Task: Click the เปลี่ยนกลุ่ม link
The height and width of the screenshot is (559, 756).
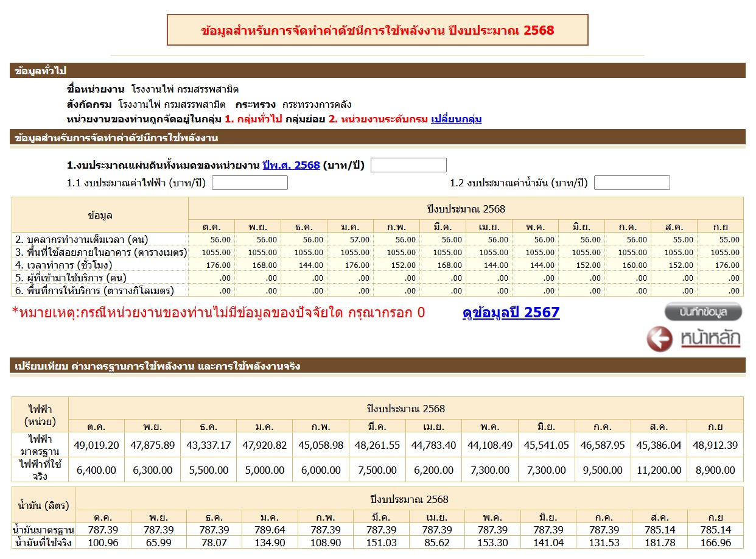Action: [456, 119]
